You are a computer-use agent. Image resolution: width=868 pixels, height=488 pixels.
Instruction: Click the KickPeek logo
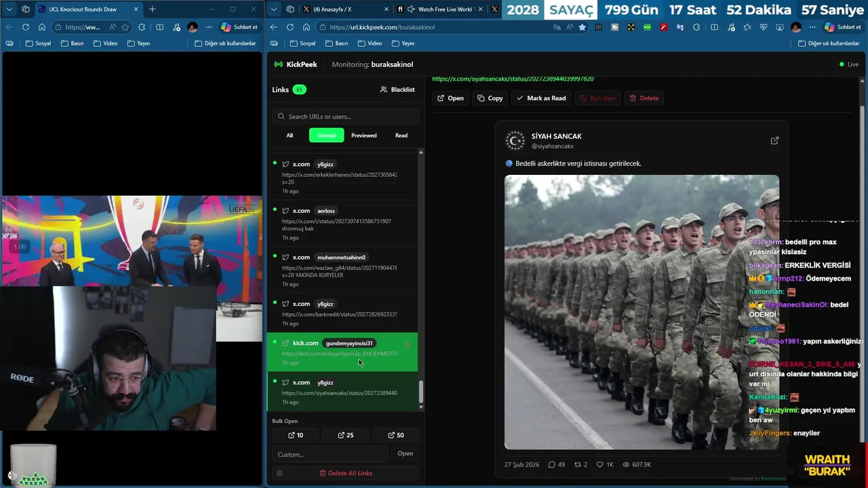point(296,64)
